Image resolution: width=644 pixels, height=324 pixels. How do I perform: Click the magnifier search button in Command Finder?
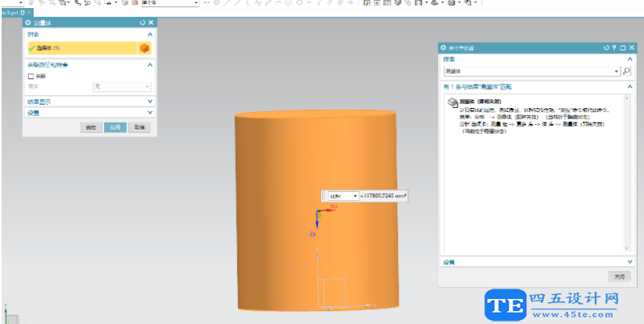(626, 71)
